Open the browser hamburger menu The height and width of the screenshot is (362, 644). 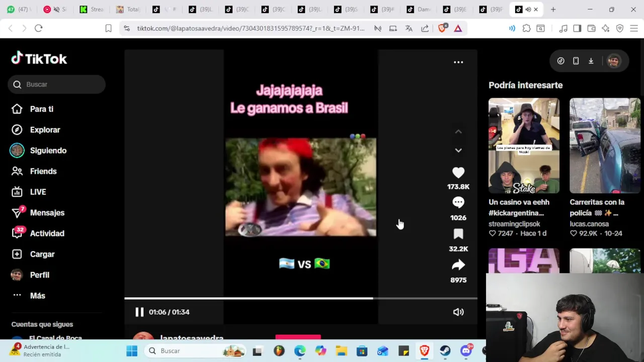[634, 28]
